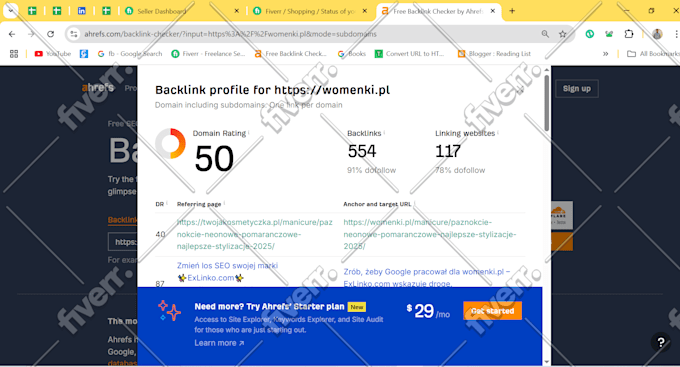This screenshot has width=680, height=367.
Task: Bookmark this page with star icon
Action: [x=562, y=34]
